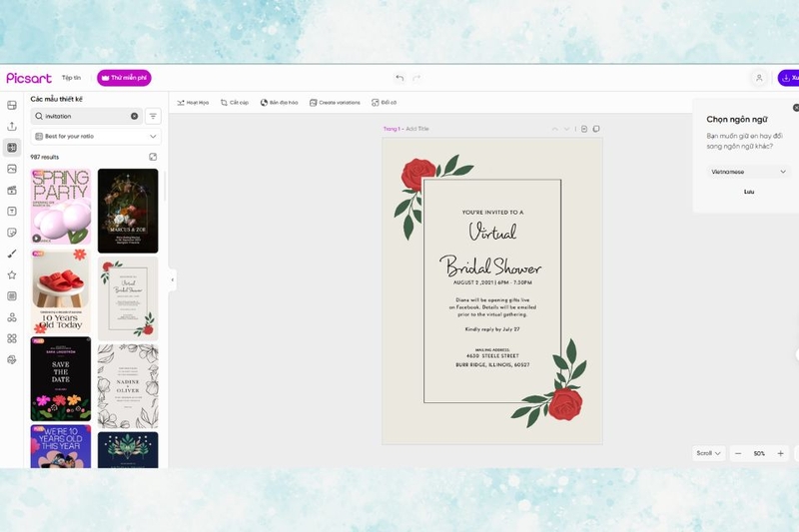Viewport: 799px width, 532px height.
Task: Click the Trang 1 page label
Action: [392, 129]
